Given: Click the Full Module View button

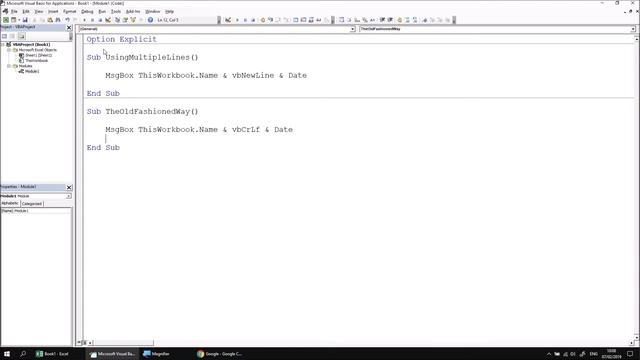Looking at the screenshot, I should (84, 343).
